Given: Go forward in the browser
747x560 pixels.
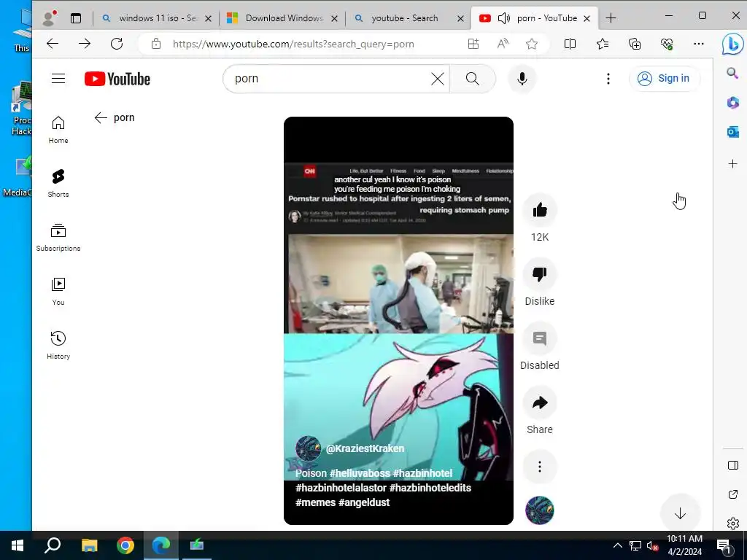Looking at the screenshot, I should tap(85, 44).
